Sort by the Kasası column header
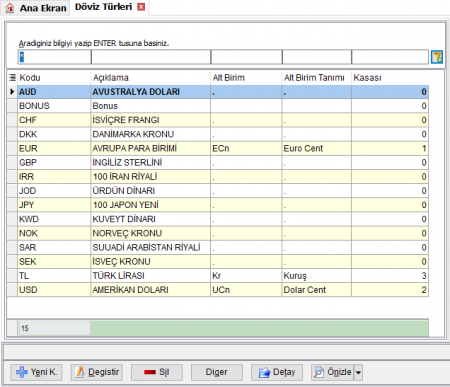The width and height of the screenshot is (450, 387). pos(390,78)
